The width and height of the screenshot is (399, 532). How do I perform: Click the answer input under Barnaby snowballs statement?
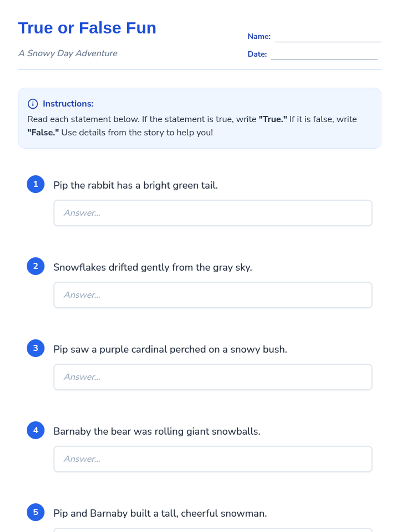click(213, 459)
